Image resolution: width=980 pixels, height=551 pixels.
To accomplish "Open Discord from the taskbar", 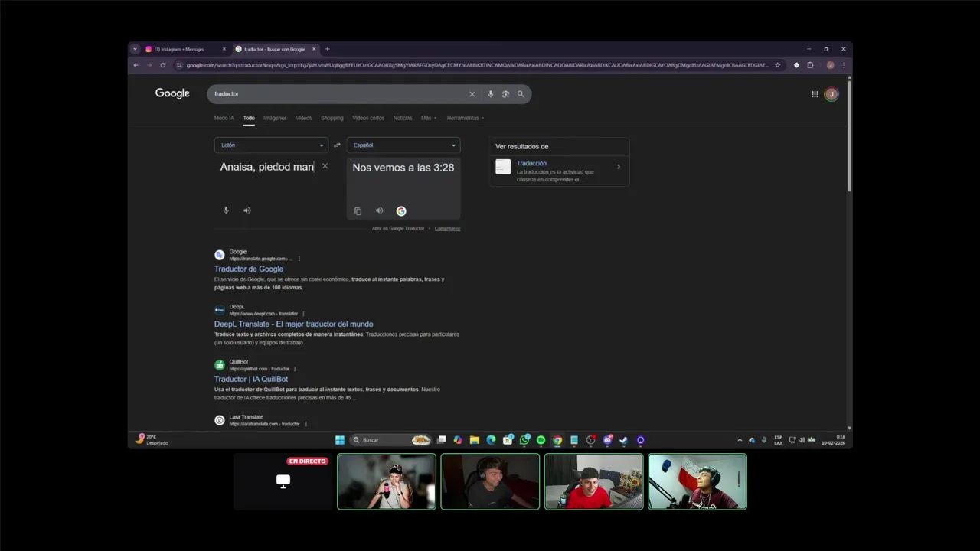I will coord(607,440).
